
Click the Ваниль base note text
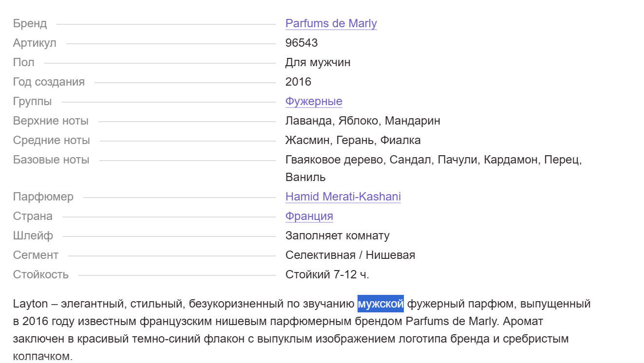305,177
